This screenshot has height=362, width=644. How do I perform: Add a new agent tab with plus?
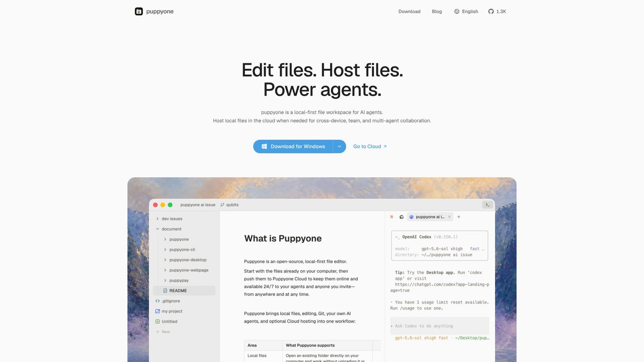[x=458, y=217]
